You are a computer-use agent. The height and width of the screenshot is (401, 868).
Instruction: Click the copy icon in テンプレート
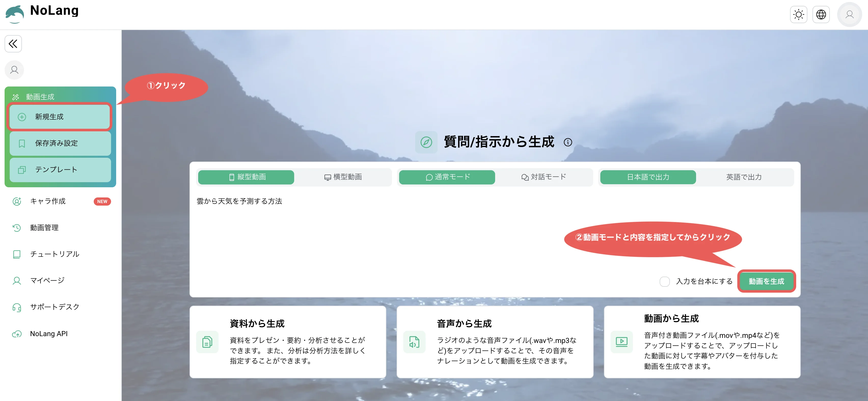(x=22, y=170)
